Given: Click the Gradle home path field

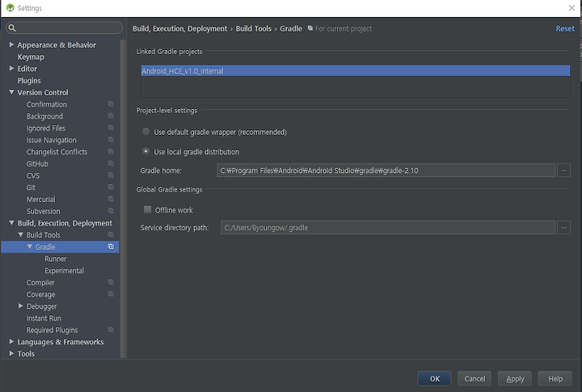Looking at the screenshot, I should click(x=386, y=171).
